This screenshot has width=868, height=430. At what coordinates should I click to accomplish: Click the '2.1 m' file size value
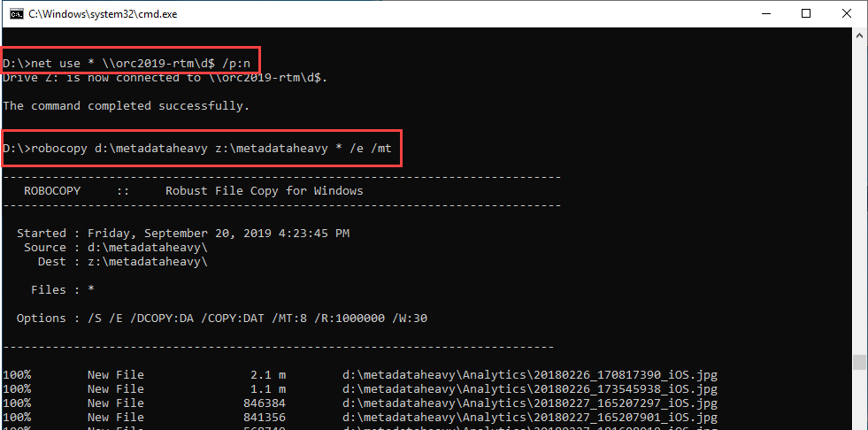tap(268, 375)
